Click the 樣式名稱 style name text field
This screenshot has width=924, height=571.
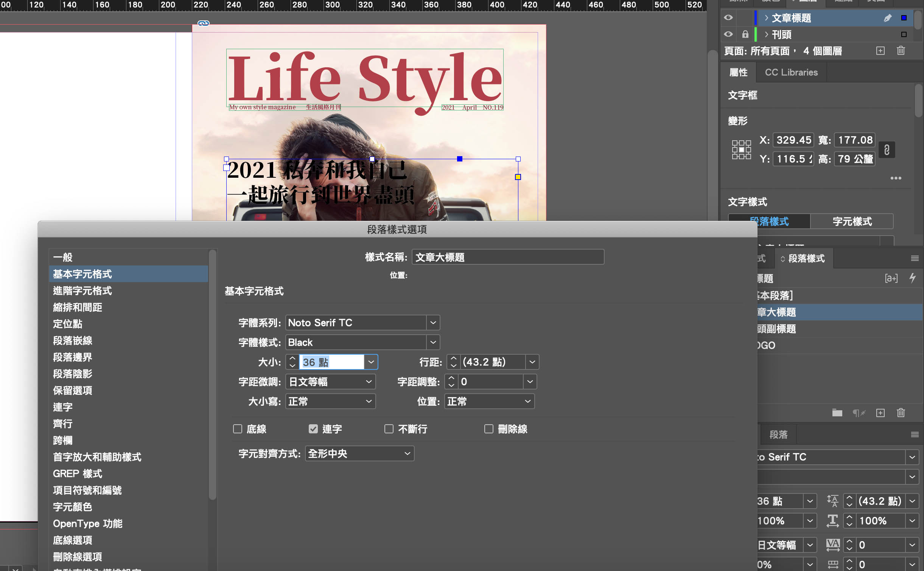coord(507,257)
